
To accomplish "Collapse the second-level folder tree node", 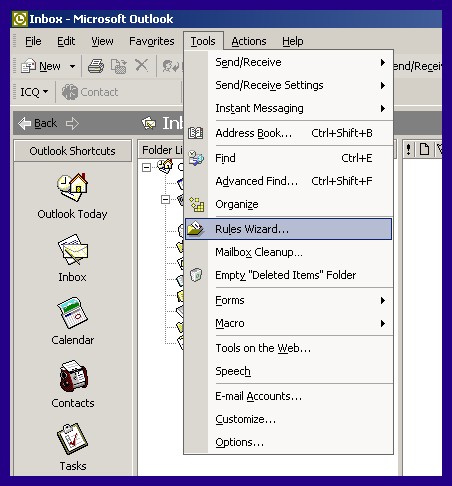I will point(165,199).
